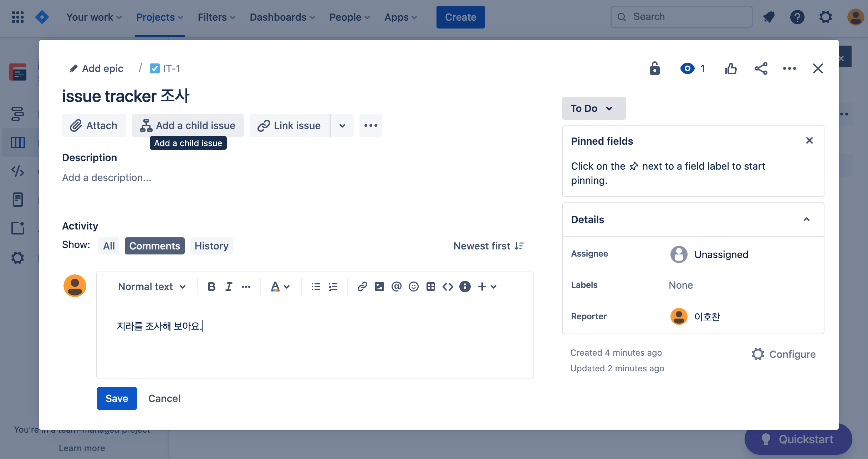The height and width of the screenshot is (459, 868).
Task: Insert an info panel
Action: click(x=465, y=287)
